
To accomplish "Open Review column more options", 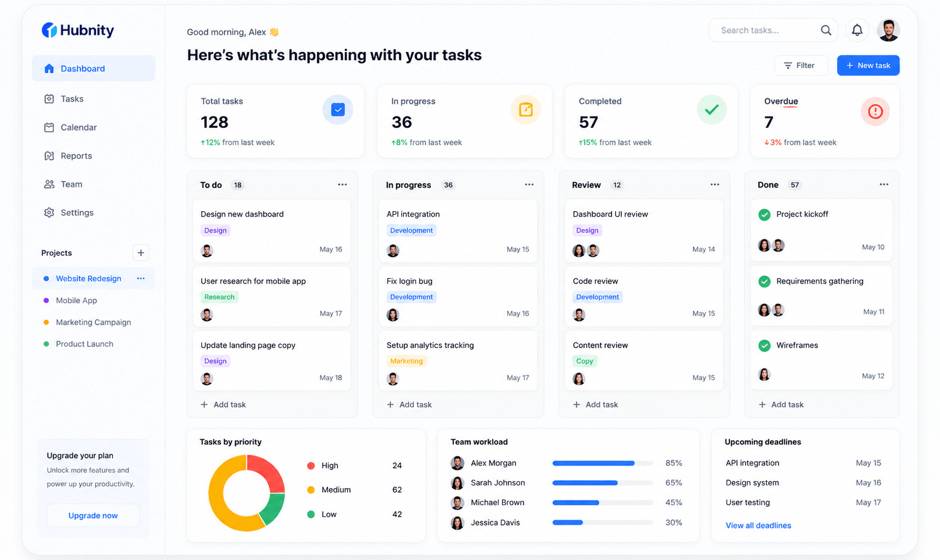I will tap(715, 185).
